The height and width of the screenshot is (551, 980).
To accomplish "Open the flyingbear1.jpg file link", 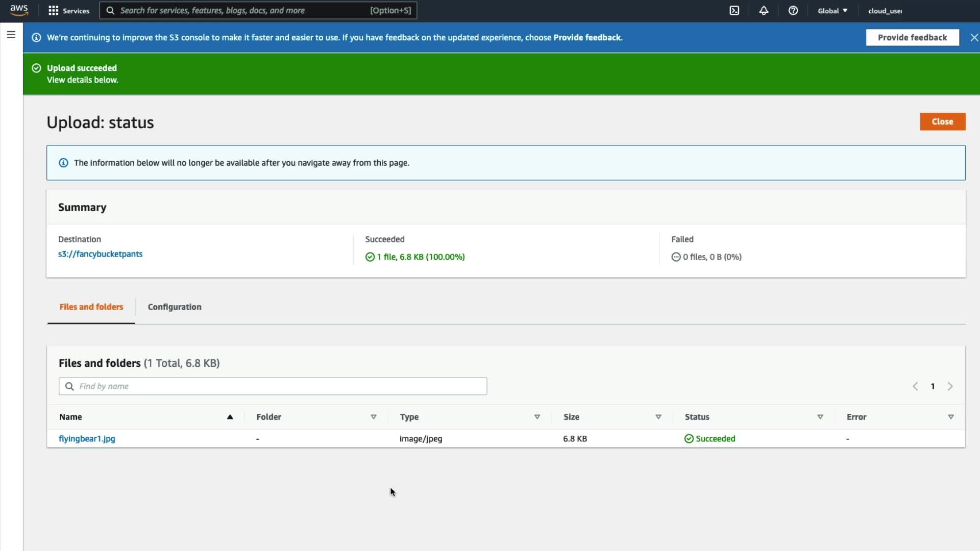I will point(87,439).
